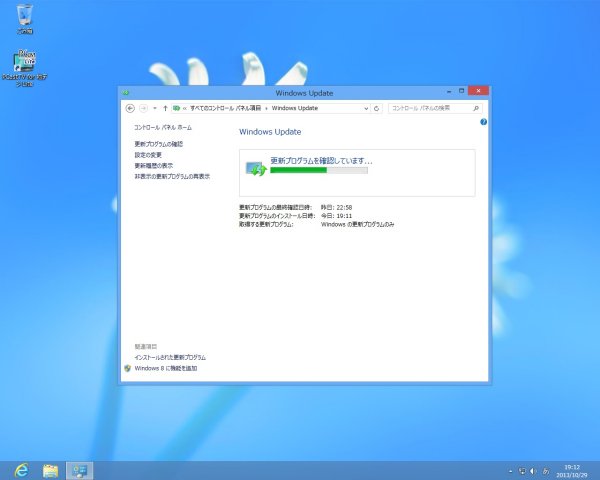600x480 pixels.
Task: Open Help via blue question mark icon
Action: [x=483, y=122]
